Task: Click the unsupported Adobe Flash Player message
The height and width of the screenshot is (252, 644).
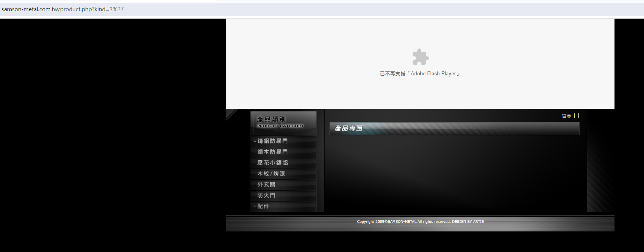Action: click(x=420, y=74)
